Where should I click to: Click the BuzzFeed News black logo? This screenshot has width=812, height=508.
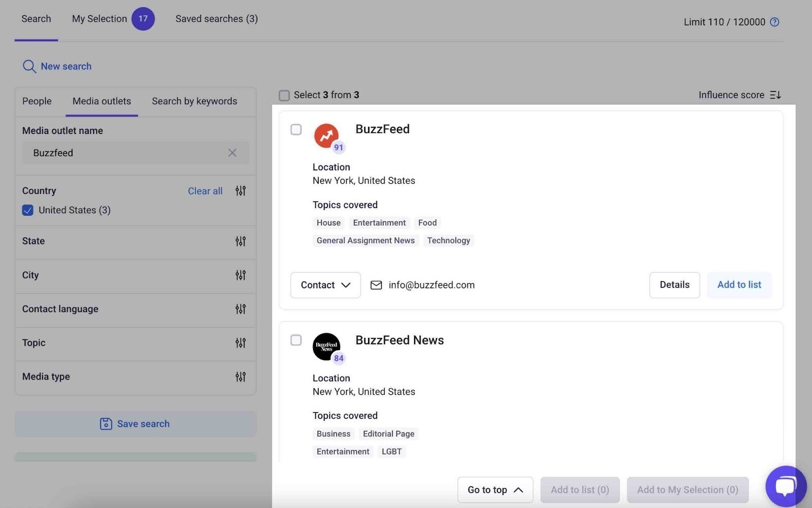(326, 347)
